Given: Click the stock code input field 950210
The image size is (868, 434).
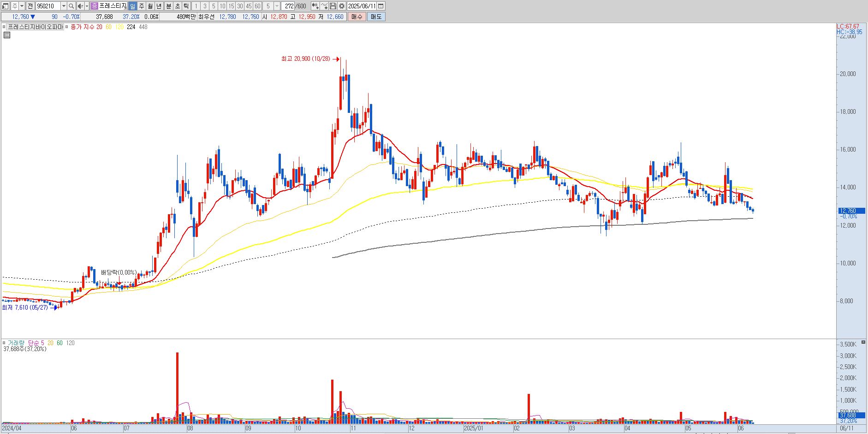Looking at the screenshot, I should pyautogui.click(x=48, y=6).
